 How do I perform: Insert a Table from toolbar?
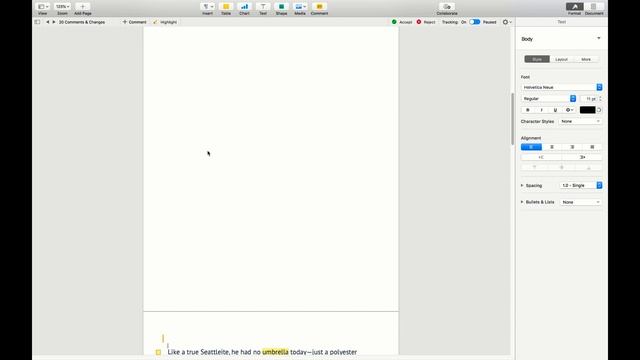click(x=226, y=7)
